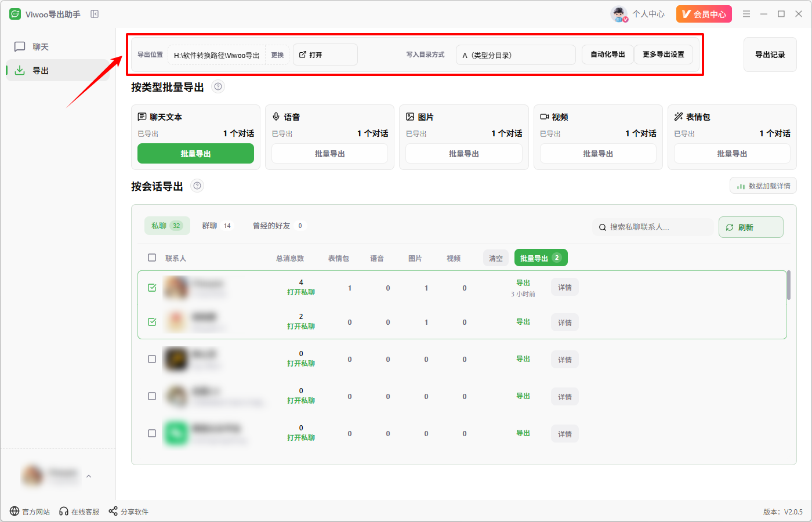Switch to the 群聊 tab
The image size is (812, 522).
pos(216,226)
